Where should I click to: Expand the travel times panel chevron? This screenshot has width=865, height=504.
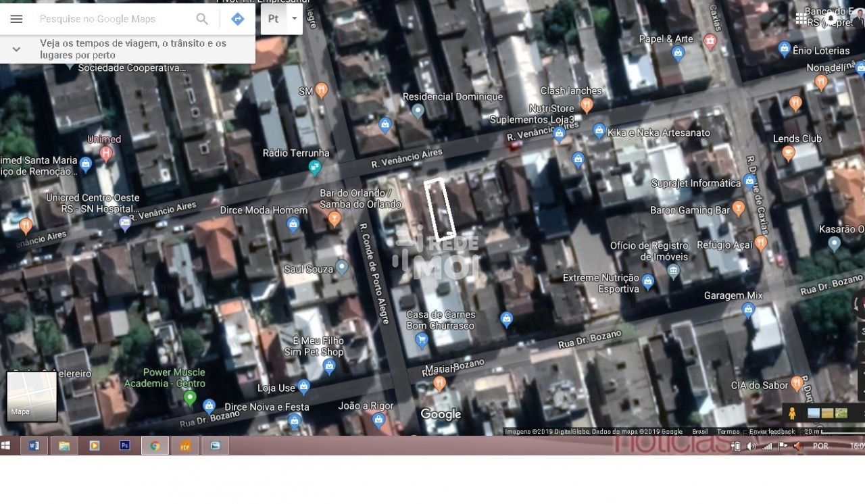point(16,49)
